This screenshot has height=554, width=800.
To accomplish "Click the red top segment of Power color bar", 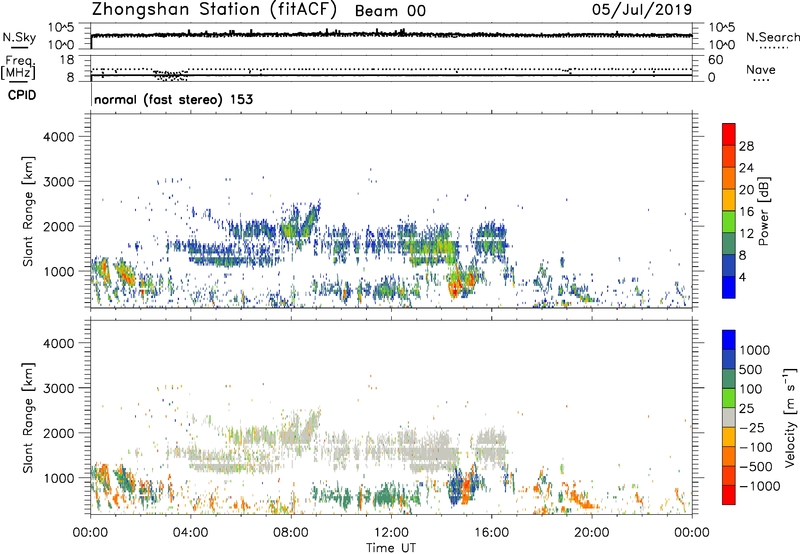I will (x=729, y=134).
